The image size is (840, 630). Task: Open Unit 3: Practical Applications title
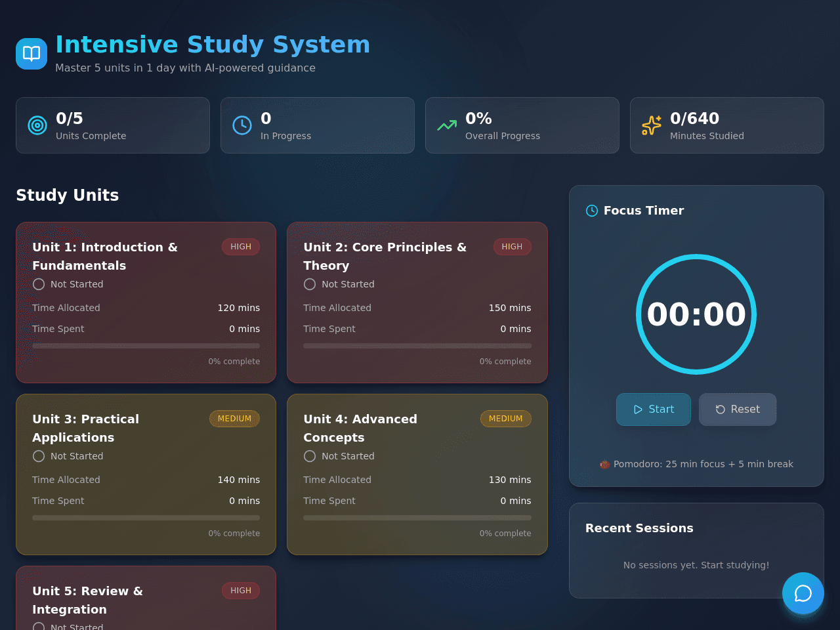coord(86,429)
